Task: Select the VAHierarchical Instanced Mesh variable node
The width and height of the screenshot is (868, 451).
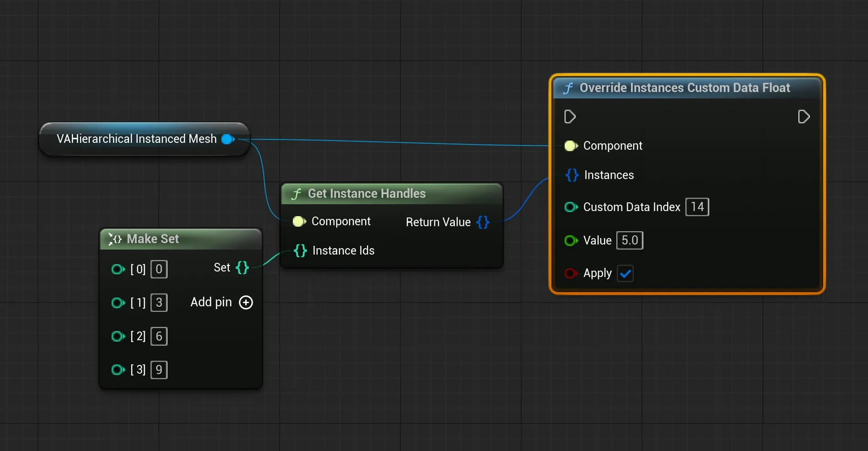Action: tap(145, 139)
